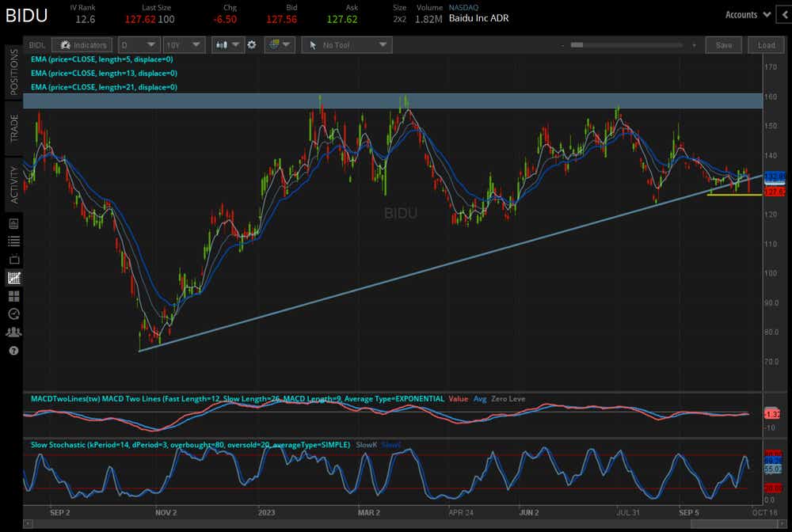Open the community support icon in sidebar
This screenshot has height=532, width=792.
tap(13, 332)
